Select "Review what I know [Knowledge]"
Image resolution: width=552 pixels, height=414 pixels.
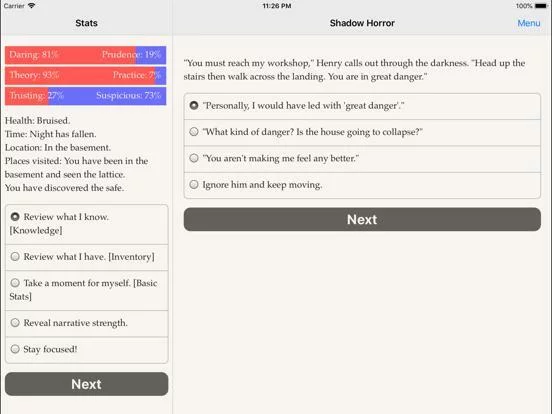point(87,224)
